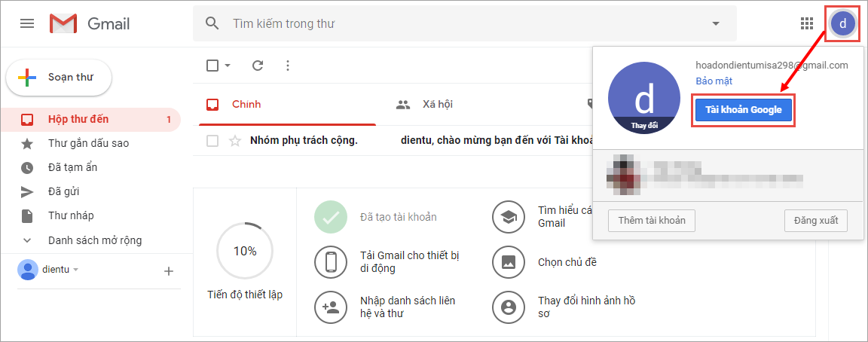Click the Tìm kiếm trong thư search field
868x342 pixels.
tap(465, 24)
